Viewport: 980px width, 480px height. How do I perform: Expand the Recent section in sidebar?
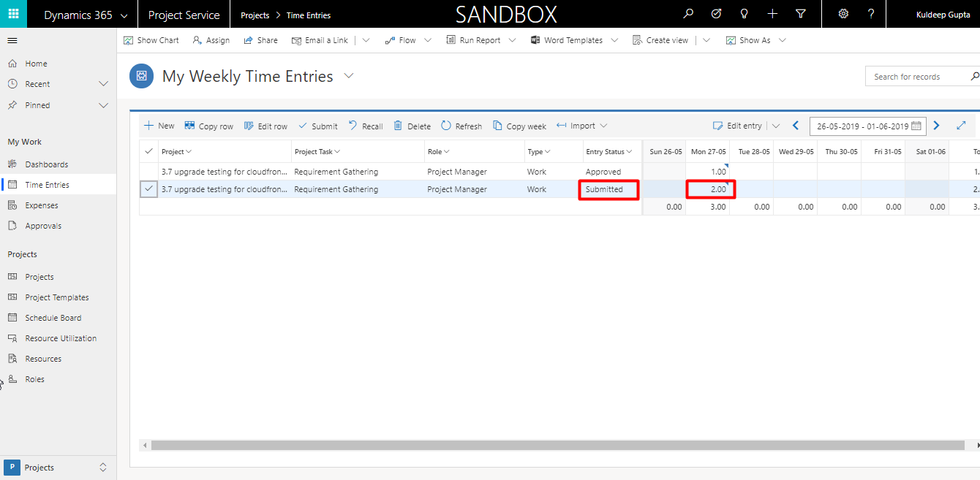coord(103,84)
